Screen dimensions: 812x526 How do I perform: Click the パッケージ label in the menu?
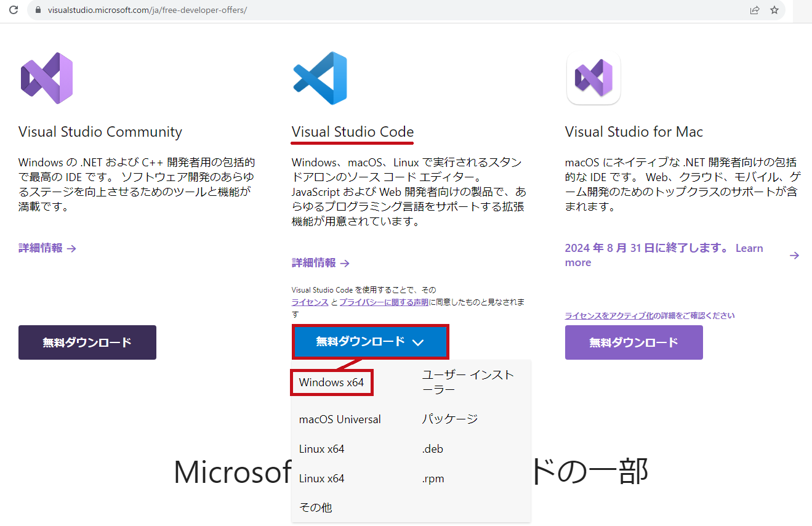click(x=449, y=419)
